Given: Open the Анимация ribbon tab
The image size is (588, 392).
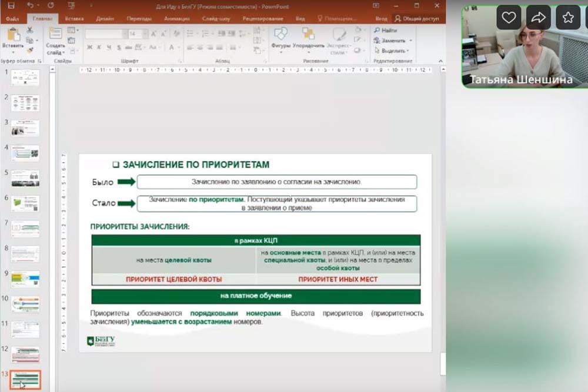Looking at the screenshot, I should pyautogui.click(x=176, y=19).
